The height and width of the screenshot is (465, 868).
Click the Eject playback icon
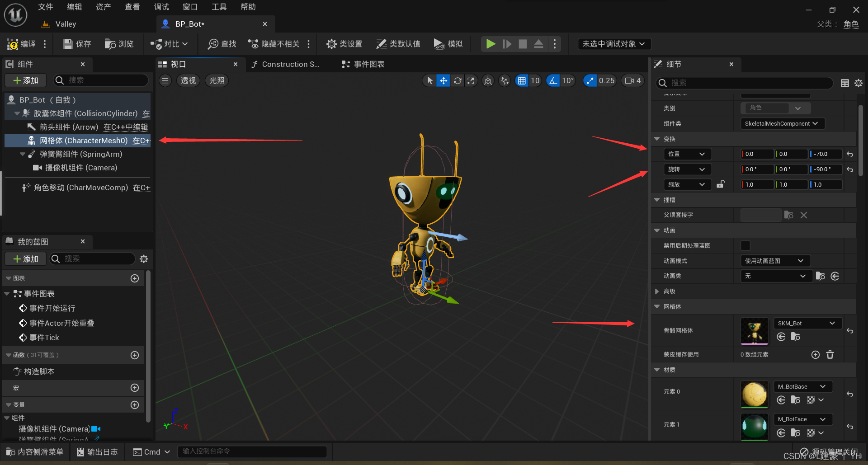[x=538, y=44]
